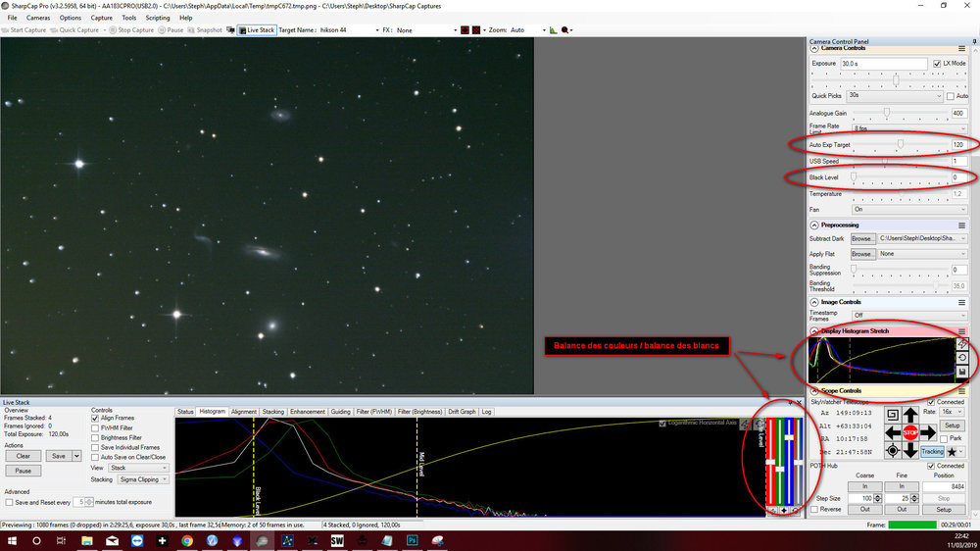The width and height of the screenshot is (980, 551).
Task: Open the Capture menu
Action: (101, 18)
